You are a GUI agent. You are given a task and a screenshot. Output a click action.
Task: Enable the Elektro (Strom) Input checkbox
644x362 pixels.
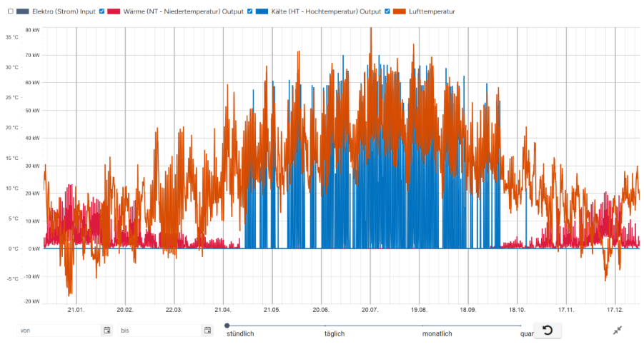[x=9, y=11]
